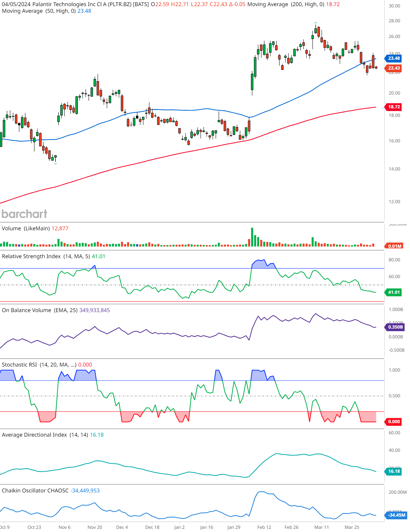Click the -34.45M Chaikin Oscillator badge

click(x=396, y=515)
